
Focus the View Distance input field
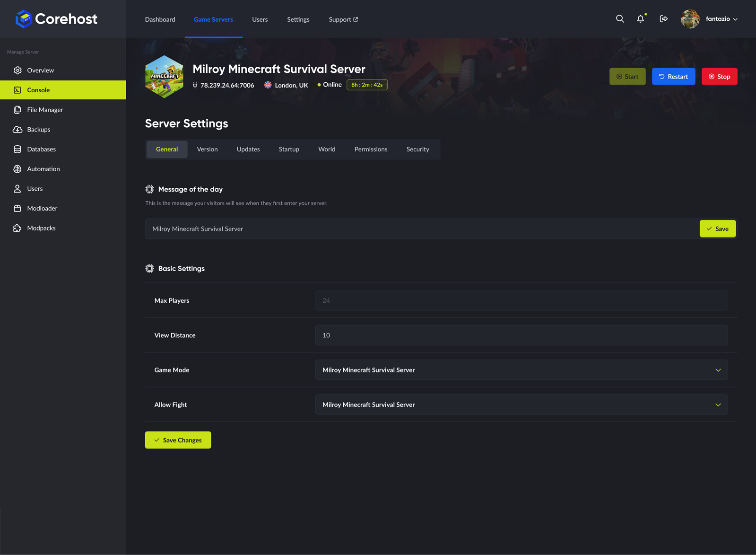coord(521,335)
